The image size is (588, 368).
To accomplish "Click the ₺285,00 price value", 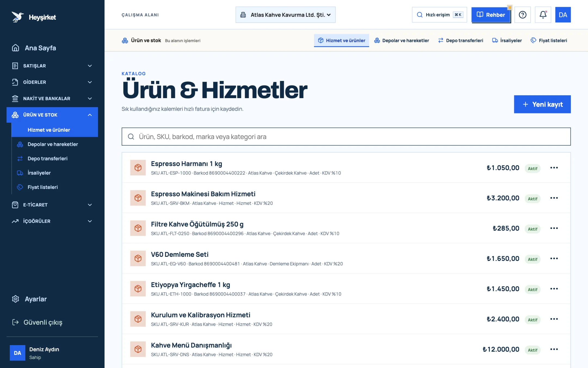I will click(506, 228).
